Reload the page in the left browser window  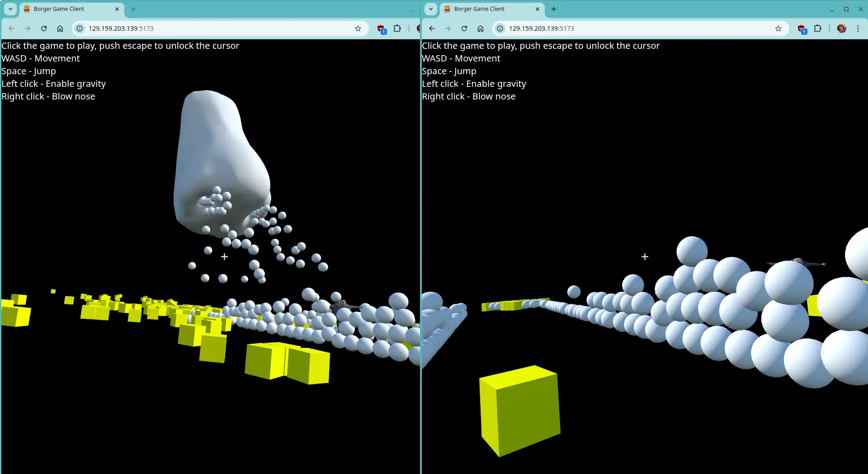[44, 28]
